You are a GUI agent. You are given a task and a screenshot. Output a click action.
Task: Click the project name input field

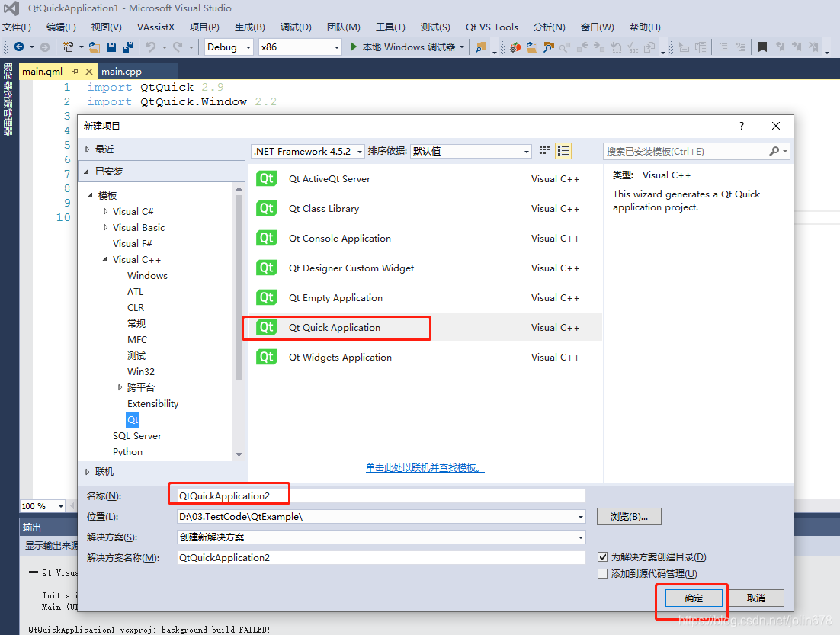(x=381, y=495)
